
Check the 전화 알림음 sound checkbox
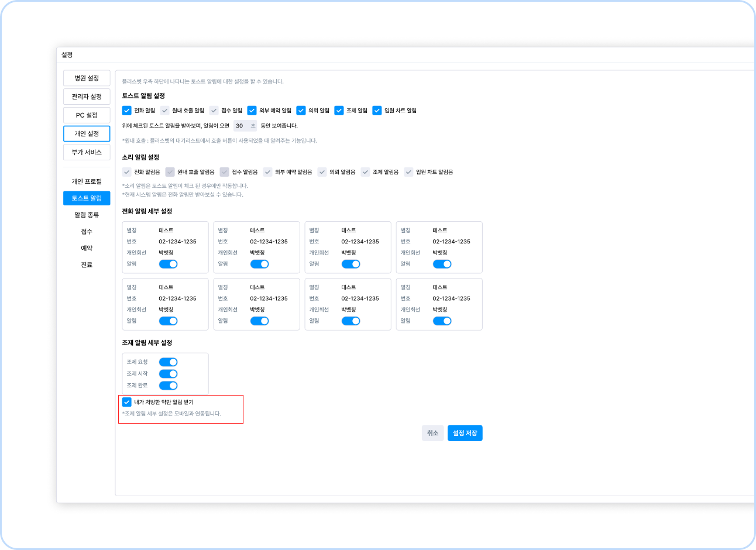(126, 172)
